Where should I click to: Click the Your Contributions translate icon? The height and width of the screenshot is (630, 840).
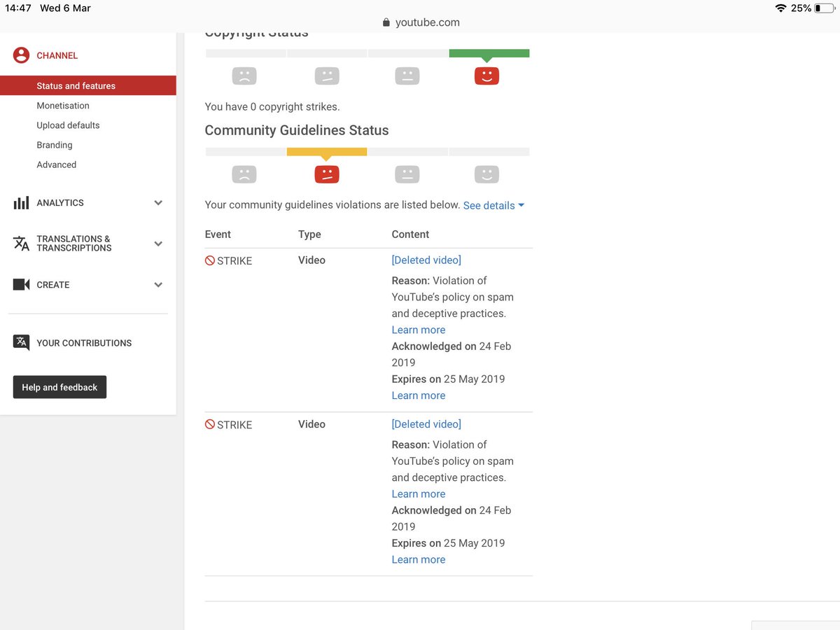click(x=22, y=342)
